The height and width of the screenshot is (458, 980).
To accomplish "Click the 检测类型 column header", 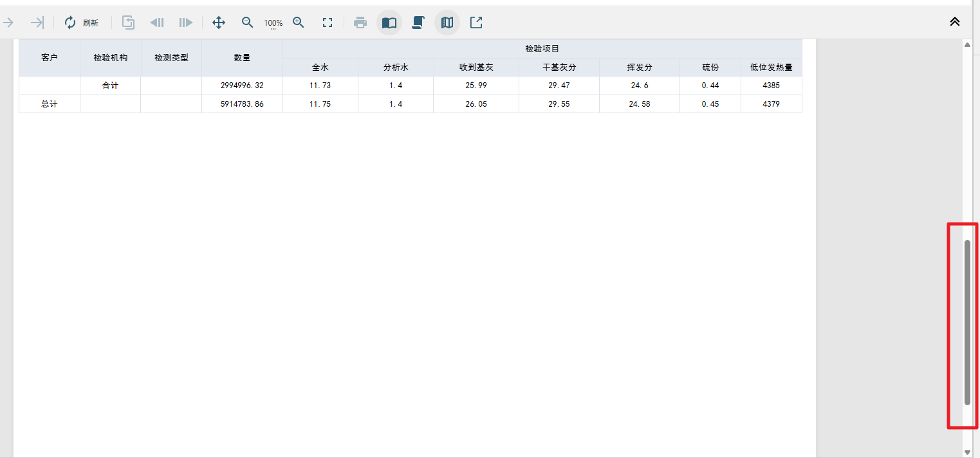I will click(x=171, y=58).
